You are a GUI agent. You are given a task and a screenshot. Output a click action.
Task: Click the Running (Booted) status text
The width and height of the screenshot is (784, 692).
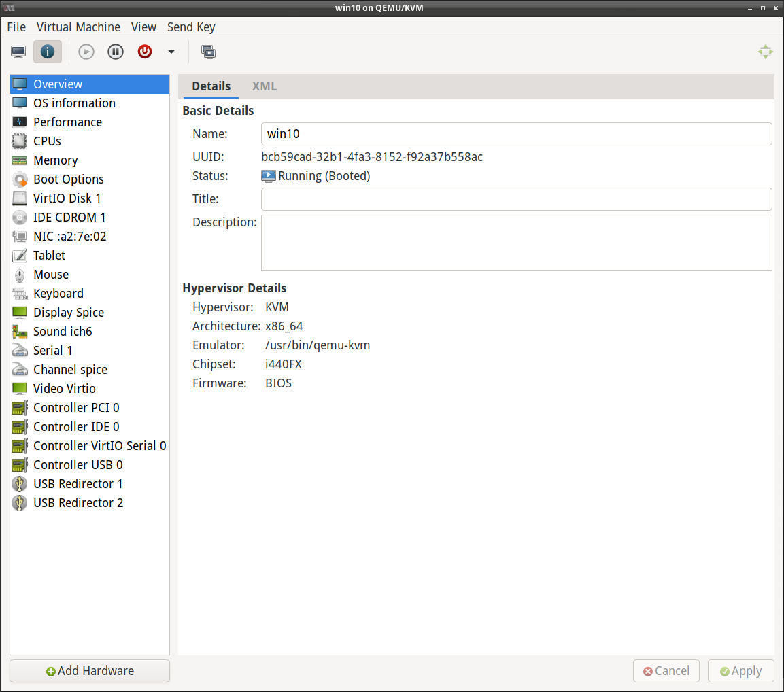pos(324,176)
